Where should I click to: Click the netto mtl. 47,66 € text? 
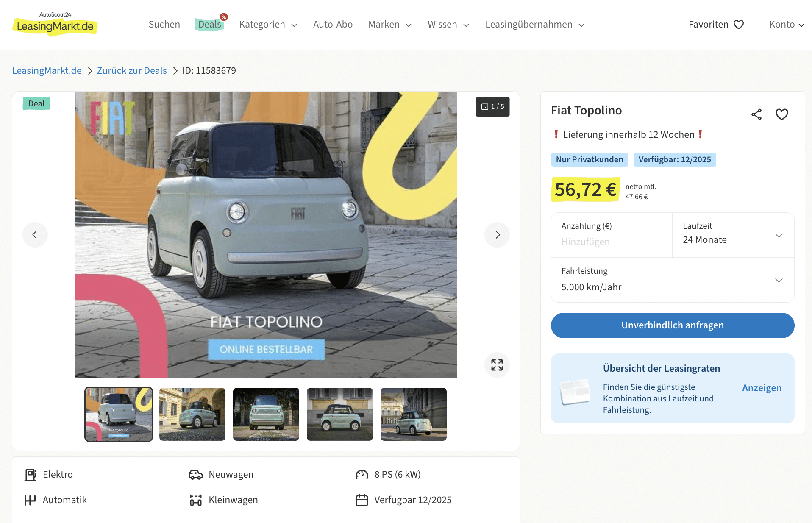pos(641,192)
